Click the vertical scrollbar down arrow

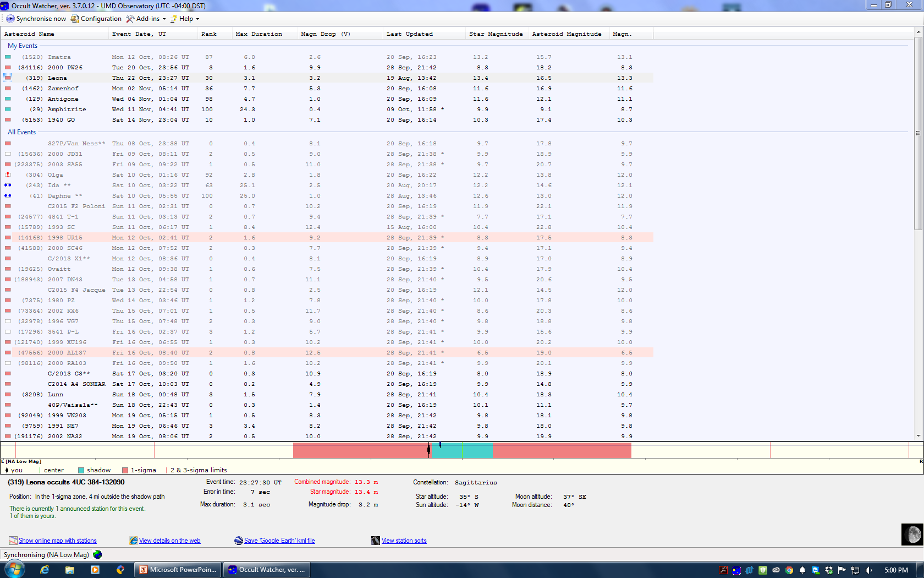pyautogui.click(x=918, y=436)
